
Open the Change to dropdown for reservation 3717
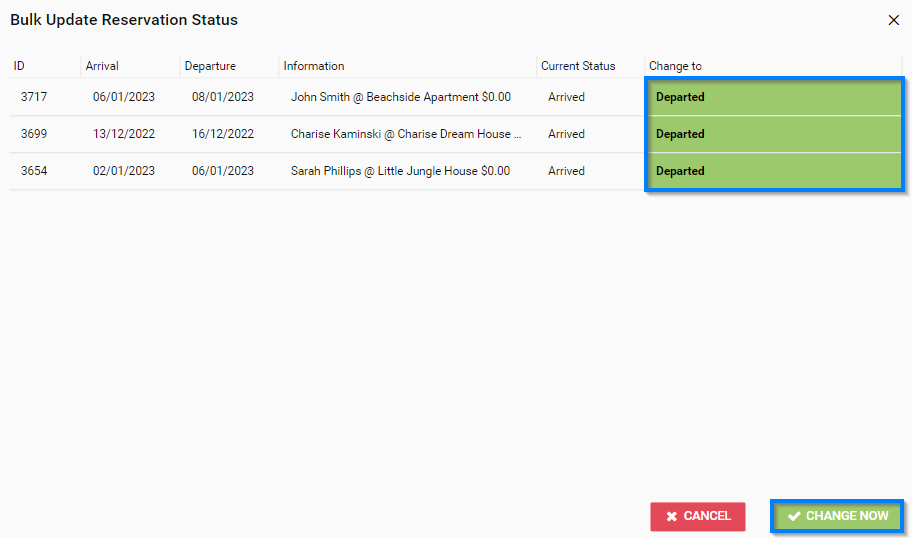click(774, 98)
